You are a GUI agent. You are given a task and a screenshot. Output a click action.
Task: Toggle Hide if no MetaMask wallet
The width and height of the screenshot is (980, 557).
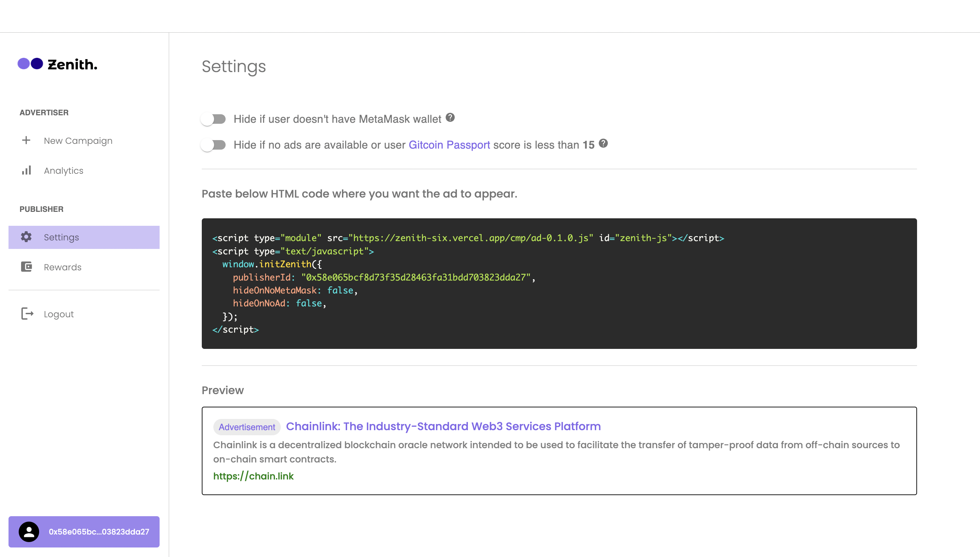(214, 119)
